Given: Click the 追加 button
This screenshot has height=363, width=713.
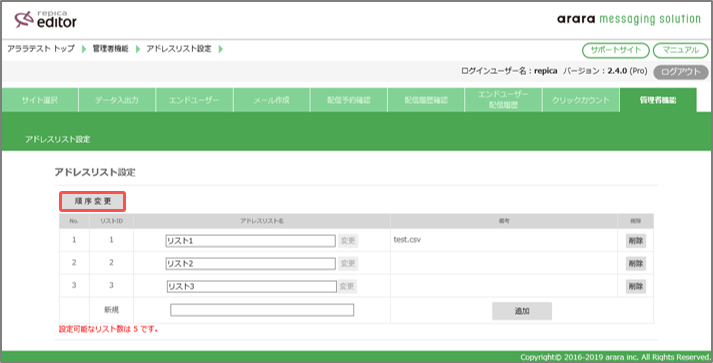Looking at the screenshot, I should (x=522, y=311).
